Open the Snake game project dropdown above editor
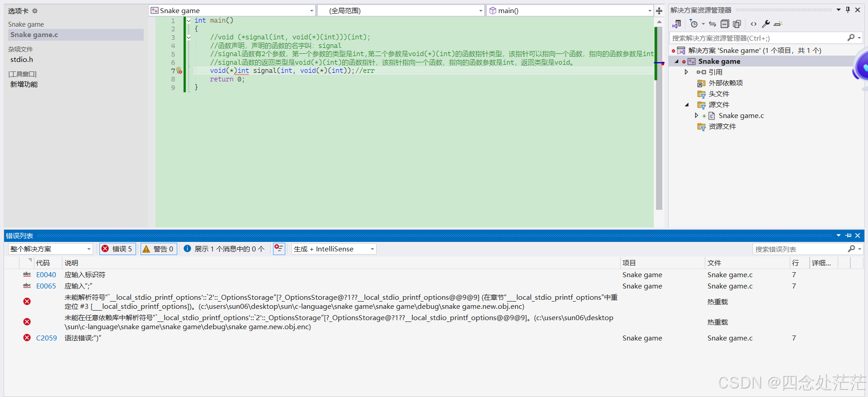Screen dimensions: 868x397 pyautogui.click(x=232, y=10)
